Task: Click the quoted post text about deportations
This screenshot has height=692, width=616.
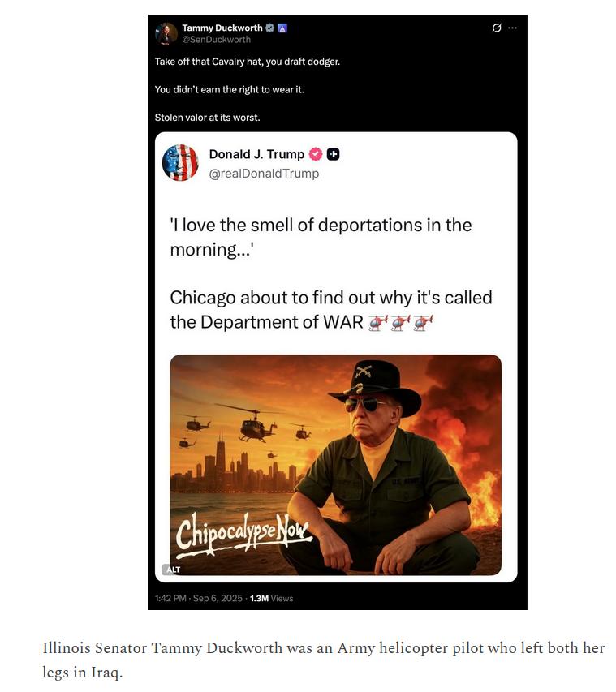Action: pyautogui.click(x=321, y=237)
